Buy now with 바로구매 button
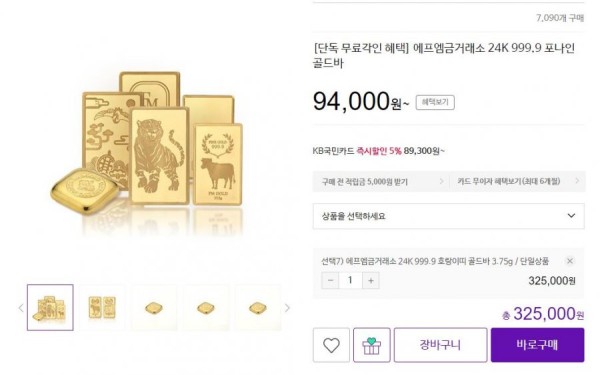This screenshot has height=375, width=600. tap(538, 345)
